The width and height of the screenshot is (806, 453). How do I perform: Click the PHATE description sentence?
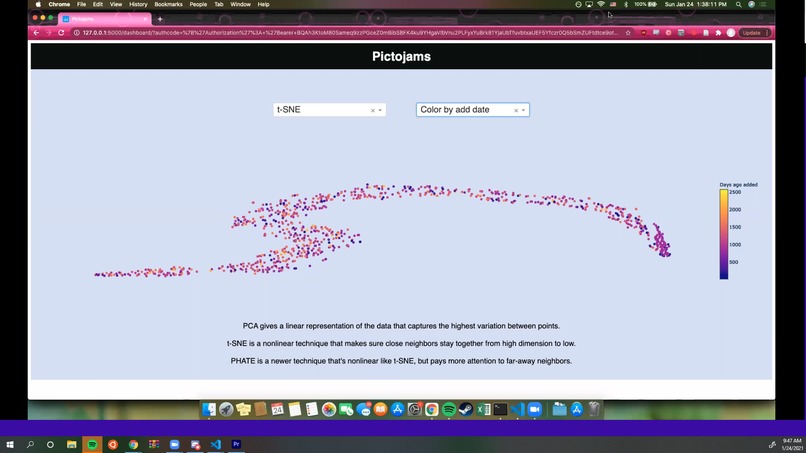(x=401, y=361)
